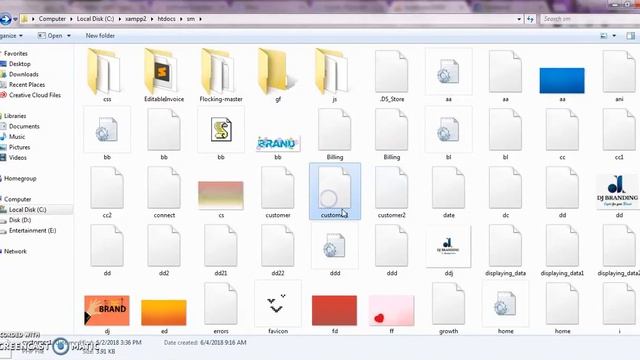Open Recent Places in Favorites

pos(27,85)
